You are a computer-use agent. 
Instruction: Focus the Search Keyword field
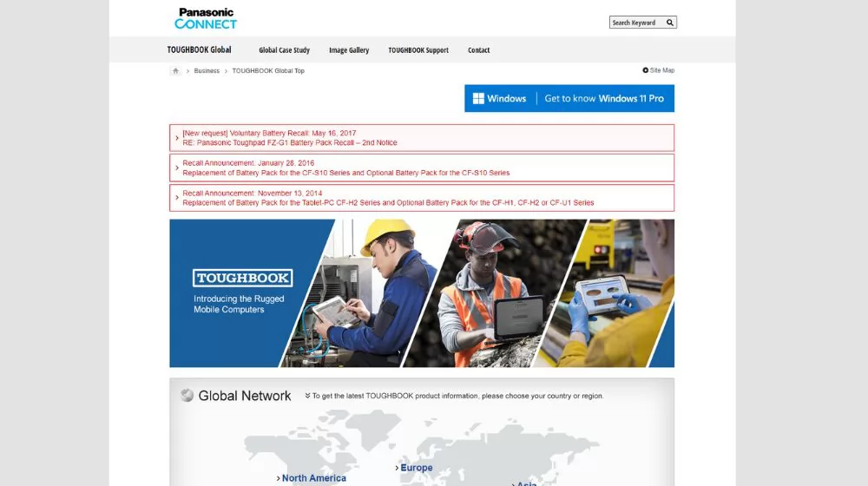(636, 23)
